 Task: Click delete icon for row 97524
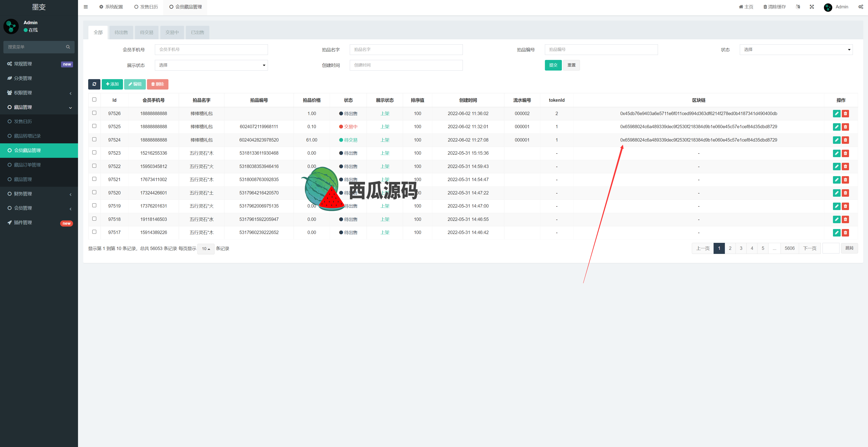pos(845,140)
